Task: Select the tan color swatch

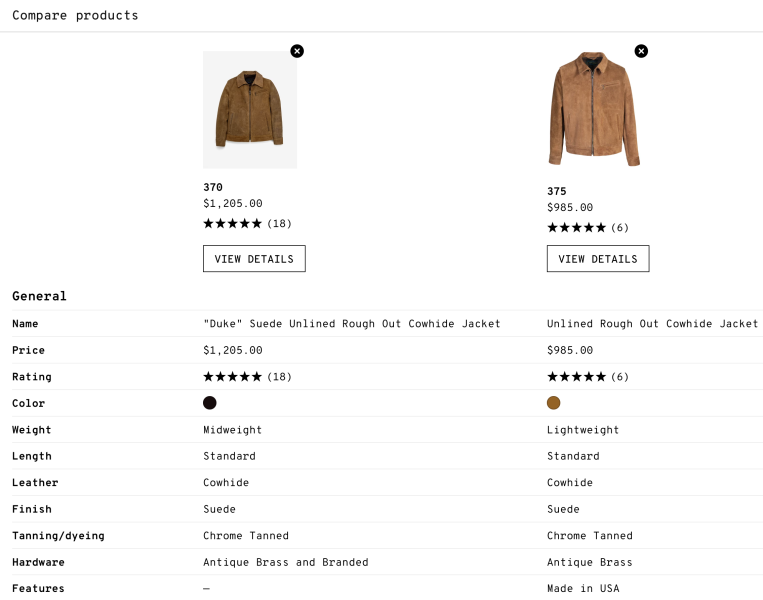Action: (x=553, y=402)
